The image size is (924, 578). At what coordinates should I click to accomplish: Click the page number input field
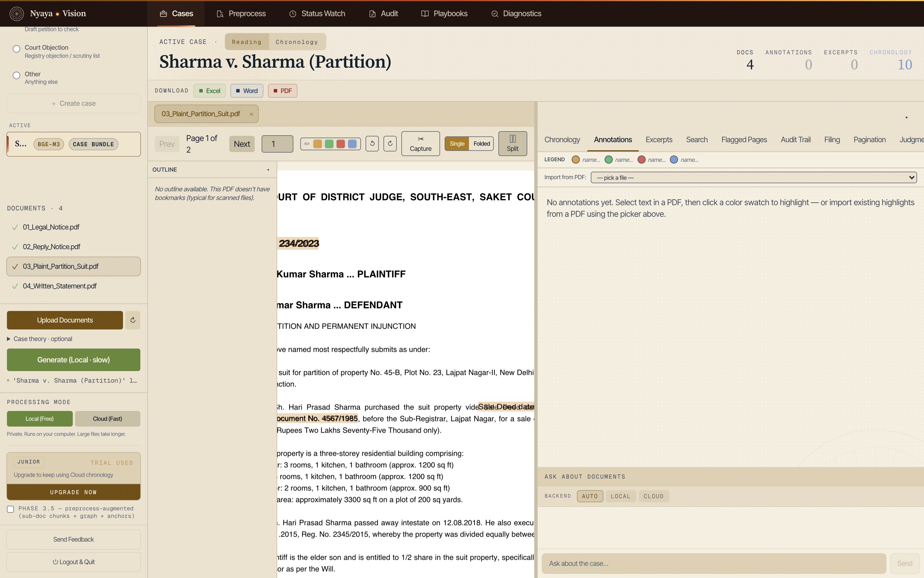tap(277, 144)
